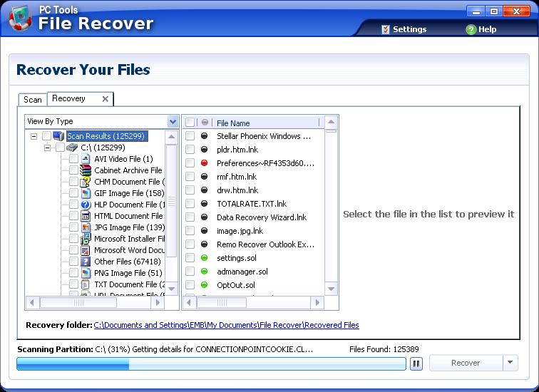
Task: Click the Microsoft Installer File icon
Action: click(86, 239)
